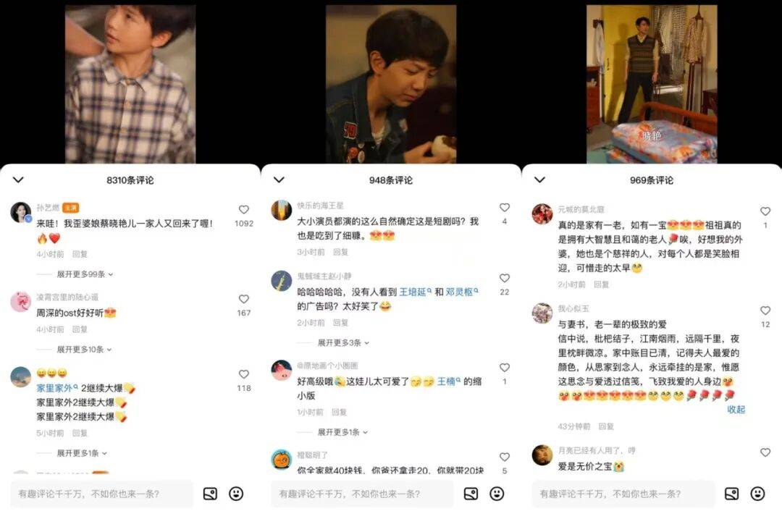Viewport: 782px width, 532px height.
Task: Open image picker in right comment box
Action: [x=732, y=494]
